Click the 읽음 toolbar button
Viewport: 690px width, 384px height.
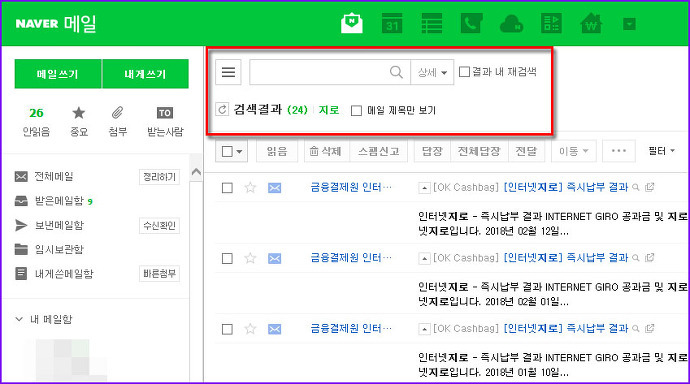[x=277, y=151]
